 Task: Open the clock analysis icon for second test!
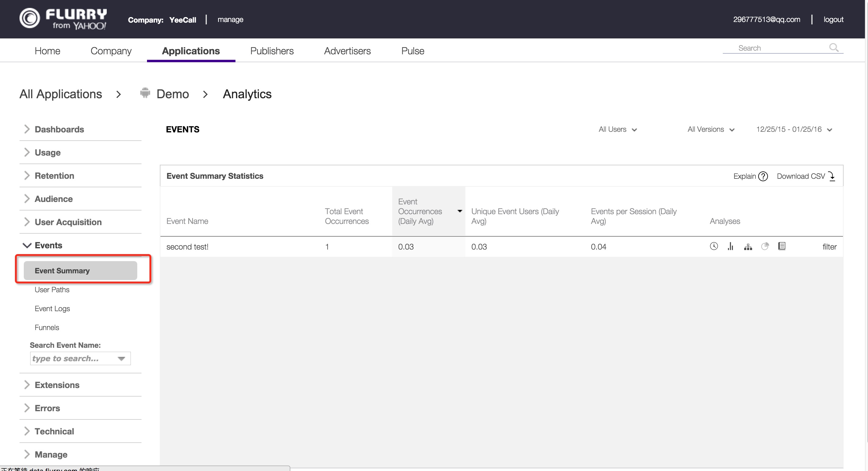(714, 246)
